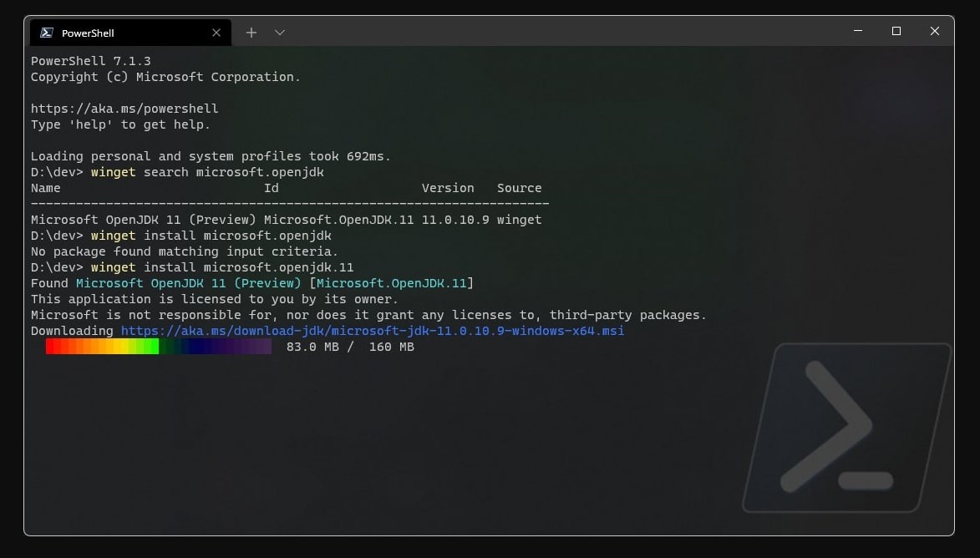This screenshot has width=980, height=558.
Task: Open the new tab profile dropdown
Action: click(x=280, y=33)
